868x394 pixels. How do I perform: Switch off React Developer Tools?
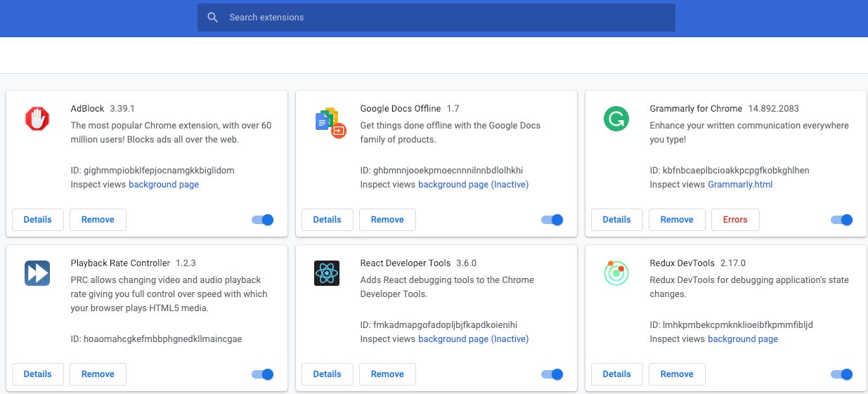552,374
